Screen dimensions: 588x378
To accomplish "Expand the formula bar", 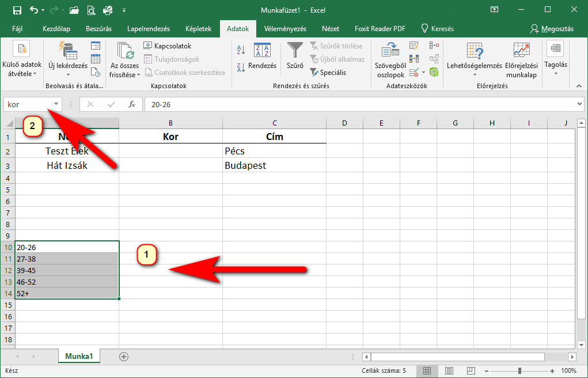I will click(x=580, y=104).
